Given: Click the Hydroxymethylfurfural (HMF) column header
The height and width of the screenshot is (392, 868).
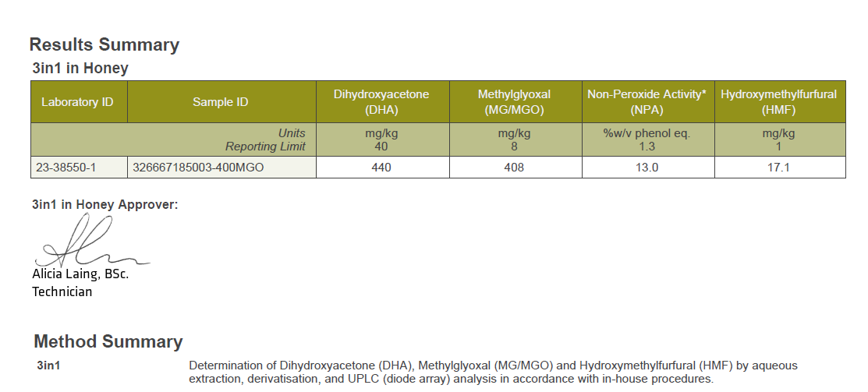Looking at the screenshot, I should (x=778, y=102).
